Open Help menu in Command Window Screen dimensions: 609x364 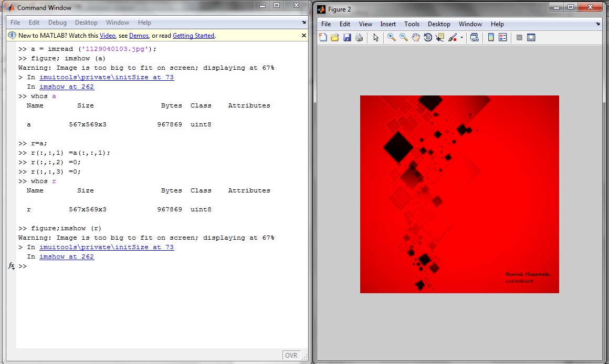(x=144, y=23)
